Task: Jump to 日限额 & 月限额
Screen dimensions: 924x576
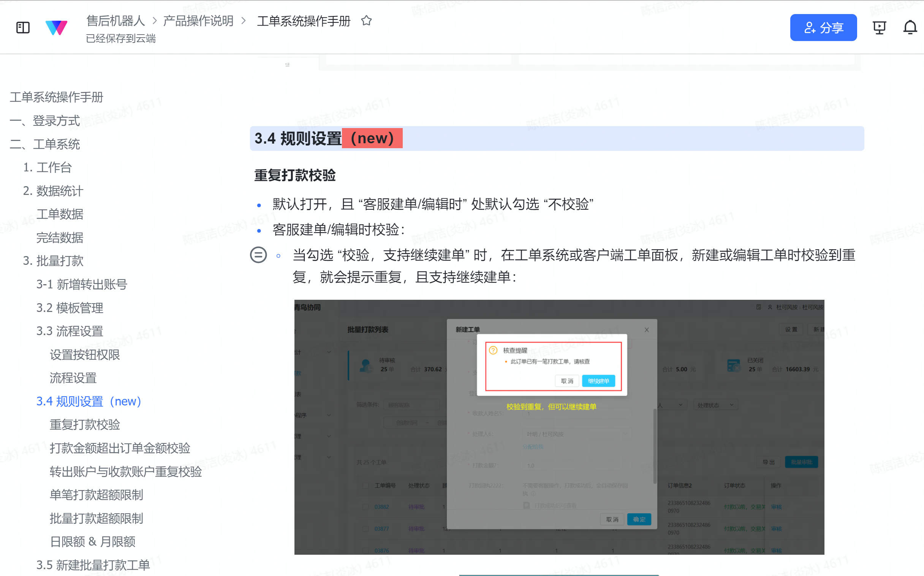Action: (93, 542)
